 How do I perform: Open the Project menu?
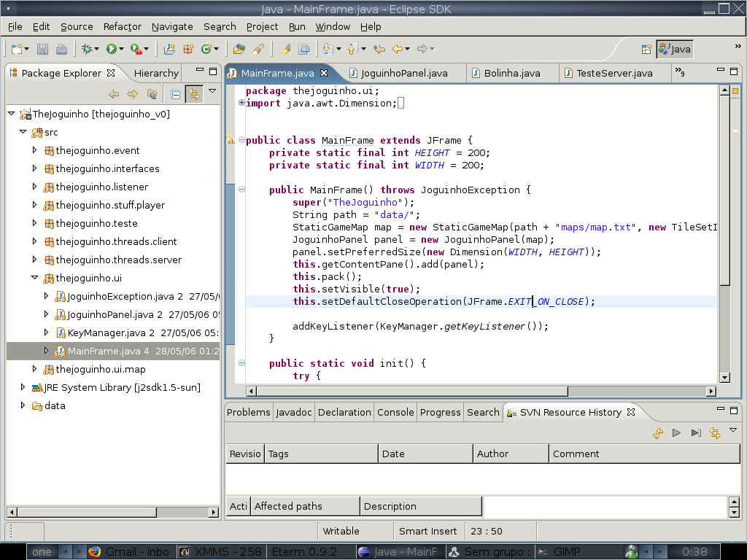click(x=262, y=27)
